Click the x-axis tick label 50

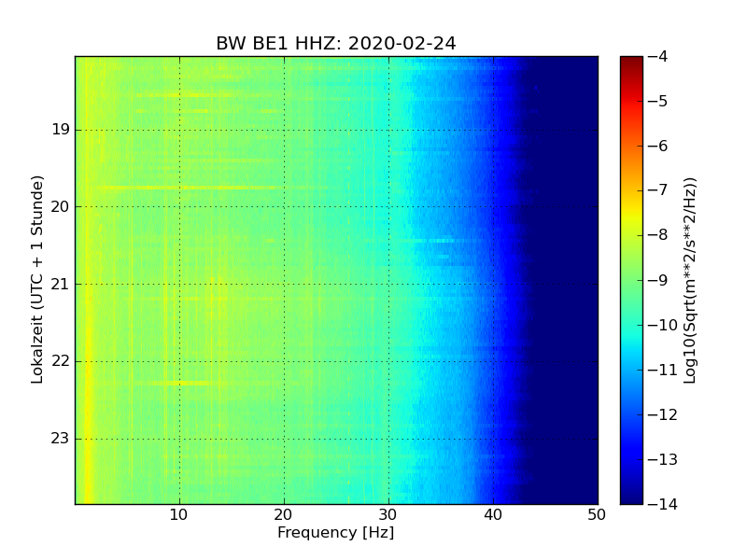(597, 515)
